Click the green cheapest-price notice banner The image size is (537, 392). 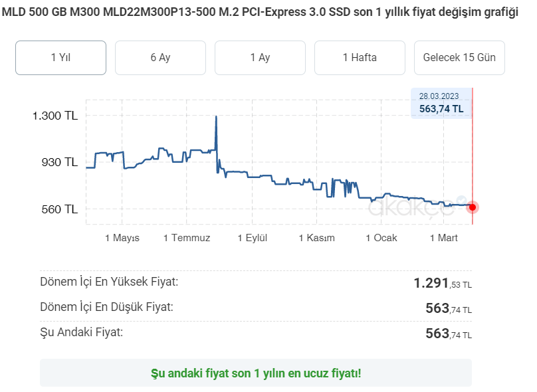256,373
